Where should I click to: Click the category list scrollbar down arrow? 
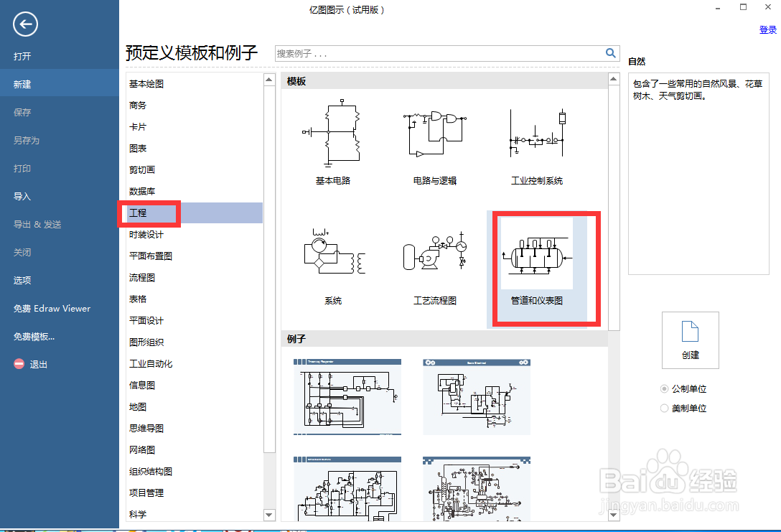pyautogui.click(x=269, y=515)
